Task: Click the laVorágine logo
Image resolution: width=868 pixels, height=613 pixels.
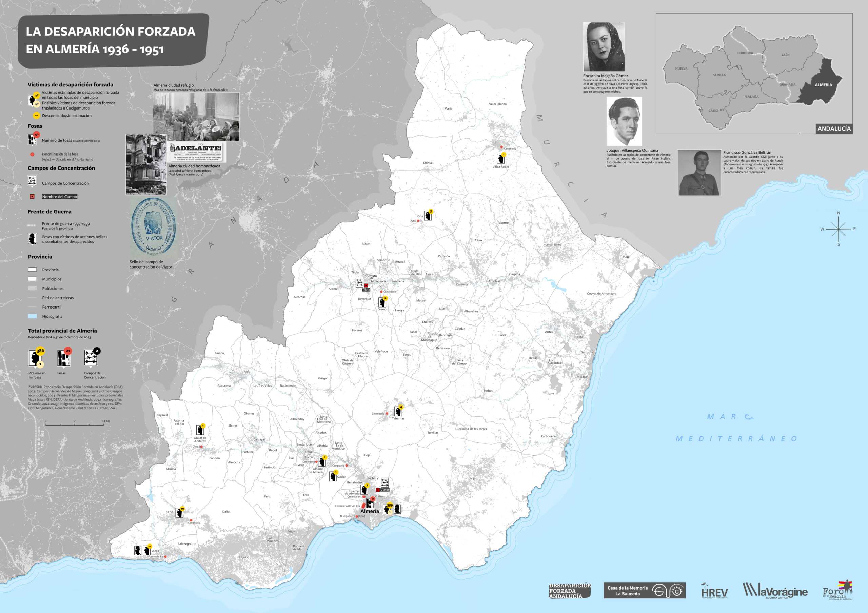Action: [x=775, y=591]
